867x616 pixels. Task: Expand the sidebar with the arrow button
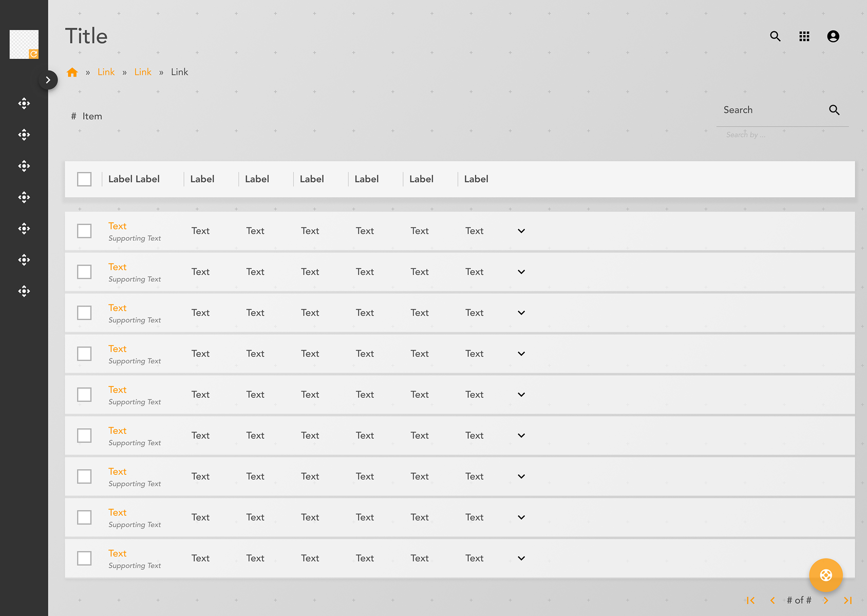(48, 80)
